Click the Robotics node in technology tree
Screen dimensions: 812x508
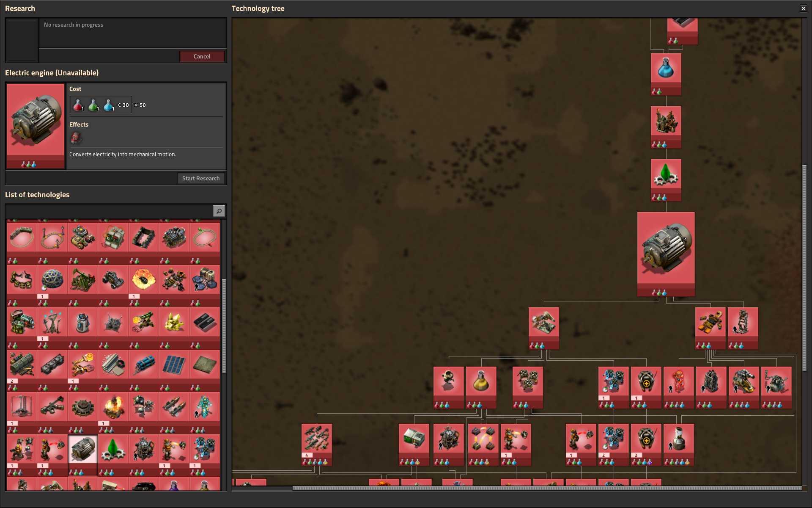pyautogui.click(x=543, y=328)
